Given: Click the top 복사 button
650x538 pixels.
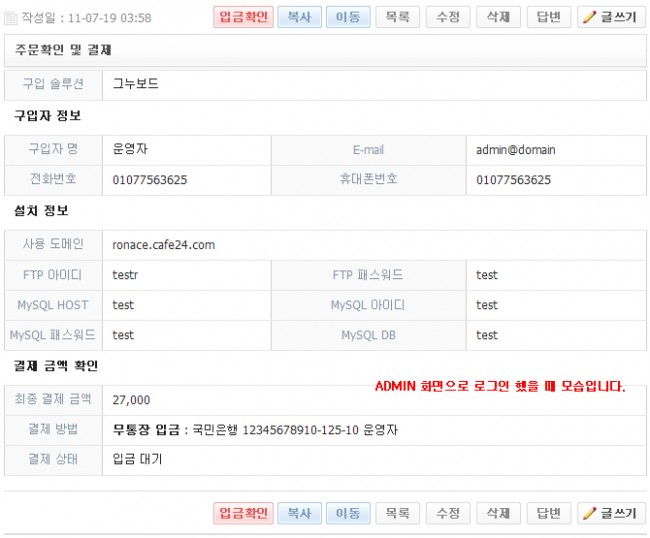Looking at the screenshot, I should (298, 17).
